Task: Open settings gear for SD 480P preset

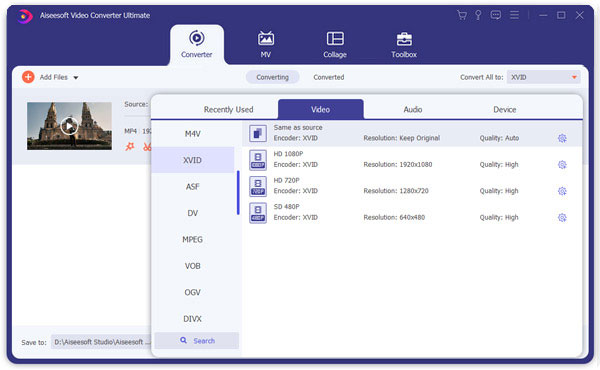Action: (x=562, y=217)
